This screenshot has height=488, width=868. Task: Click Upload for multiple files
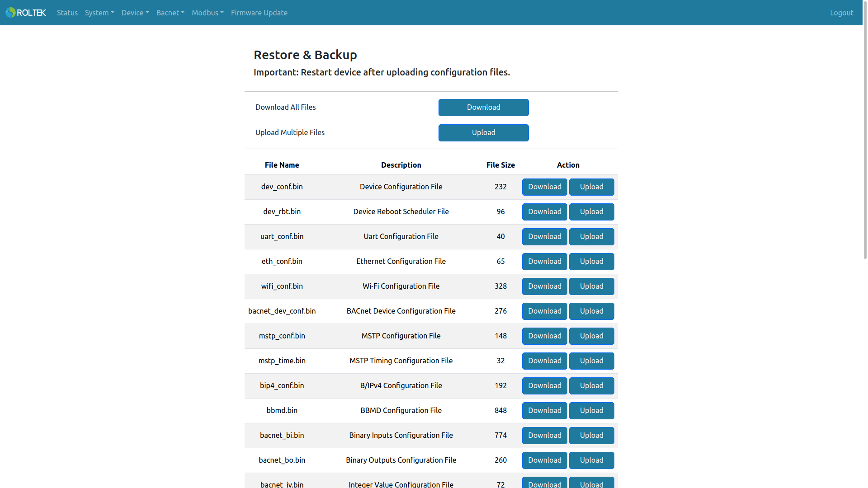483,133
